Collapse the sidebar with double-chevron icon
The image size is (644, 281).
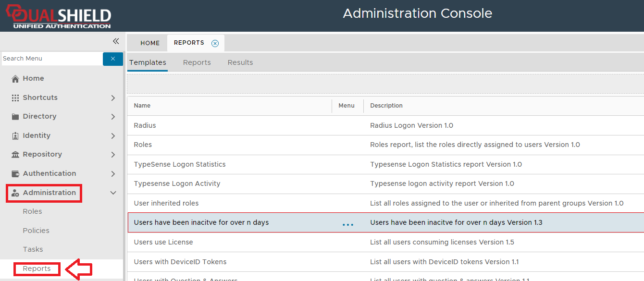click(116, 41)
